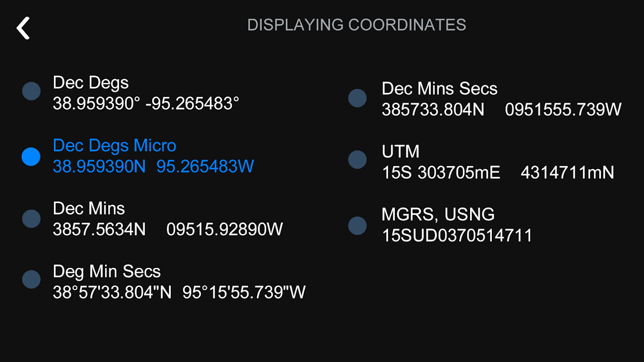Click the 15S 303705mE 4314711mN value
Viewport: 644px width, 362px height.
pyautogui.click(x=498, y=172)
